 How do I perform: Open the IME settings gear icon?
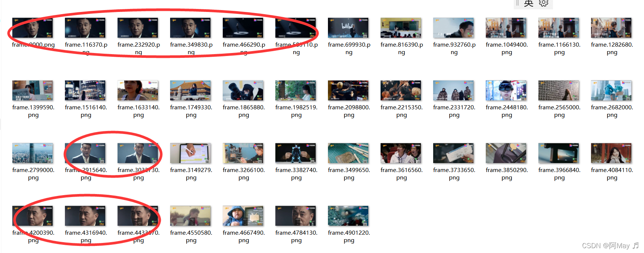tap(544, 3)
